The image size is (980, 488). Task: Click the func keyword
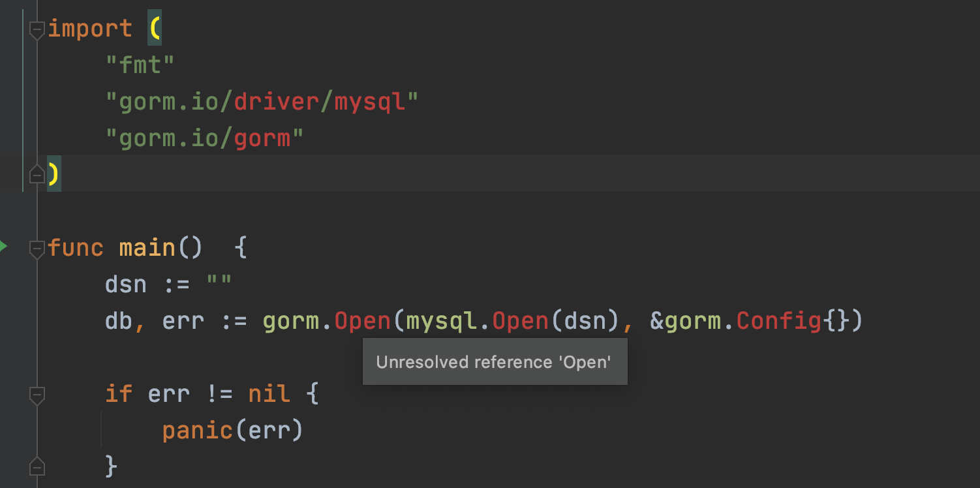pyautogui.click(x=76, y=248)
